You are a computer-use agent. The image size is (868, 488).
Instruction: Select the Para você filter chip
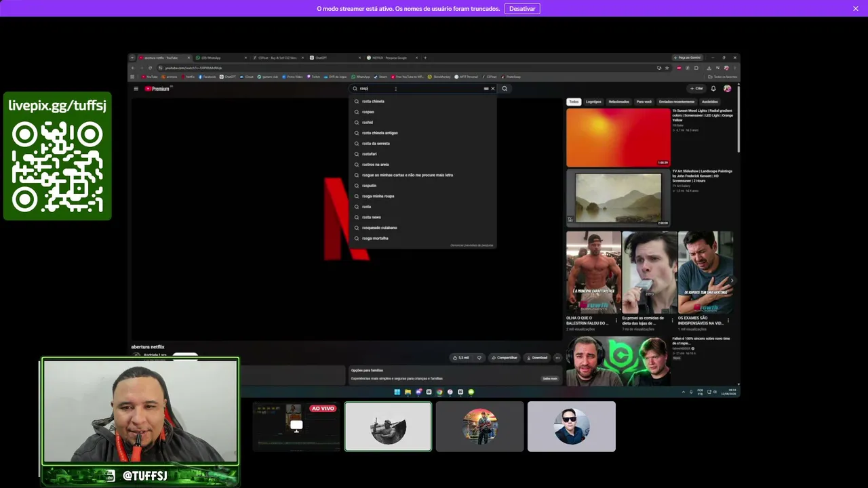point(644,102)
